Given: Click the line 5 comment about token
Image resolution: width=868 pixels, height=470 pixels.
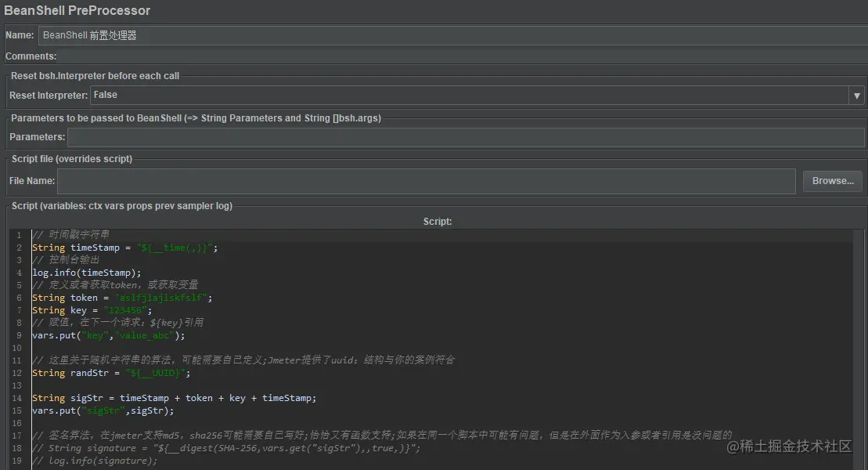Looking at the screenshot, I should [x=115, y=285].
